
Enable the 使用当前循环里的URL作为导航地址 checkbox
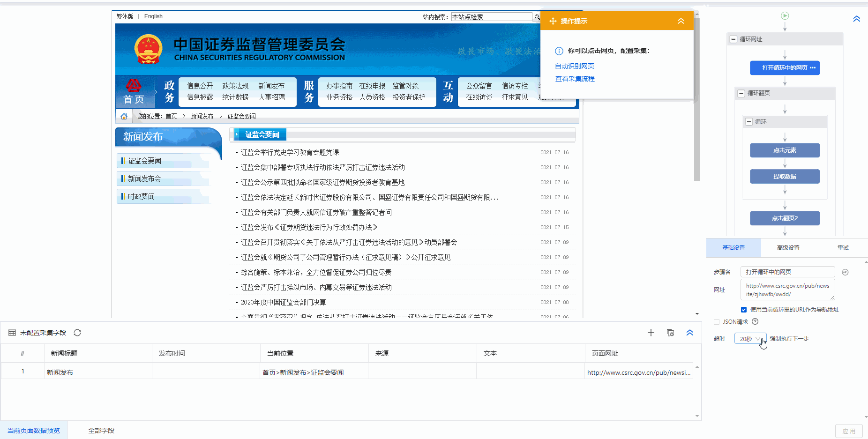click(x=743, y=310)
